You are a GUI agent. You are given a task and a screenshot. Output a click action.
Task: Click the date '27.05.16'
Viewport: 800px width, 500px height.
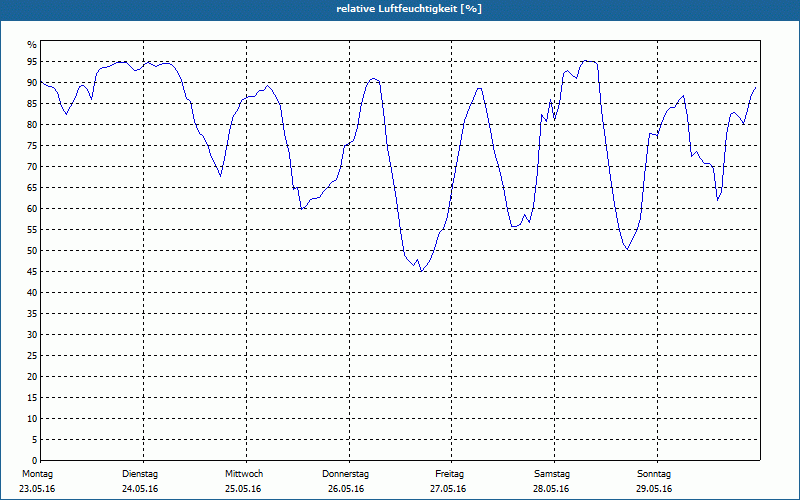(x=448, y=489)
